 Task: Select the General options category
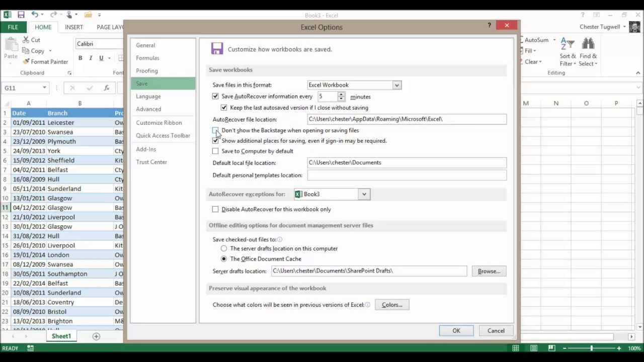click(x=163, y=45)
